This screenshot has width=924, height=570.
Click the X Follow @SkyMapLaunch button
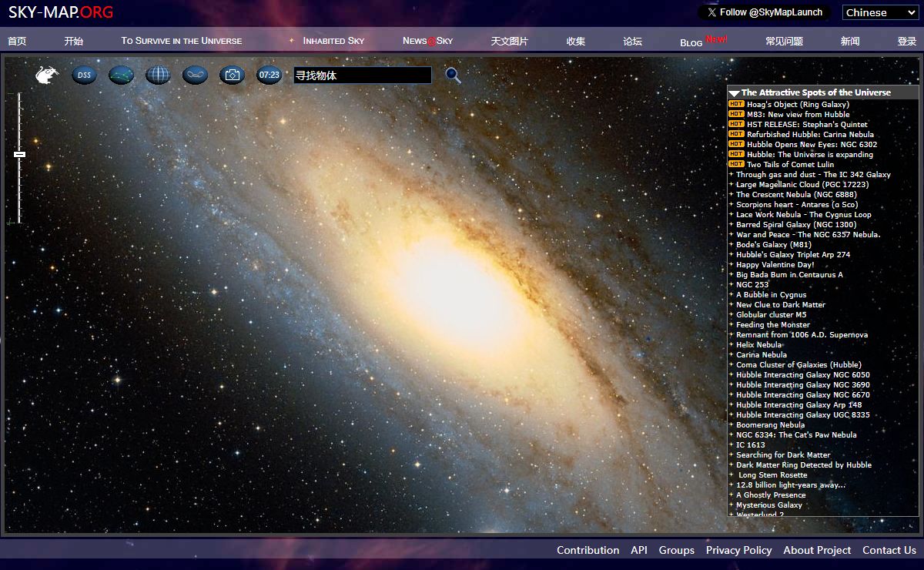click(765, 12)
